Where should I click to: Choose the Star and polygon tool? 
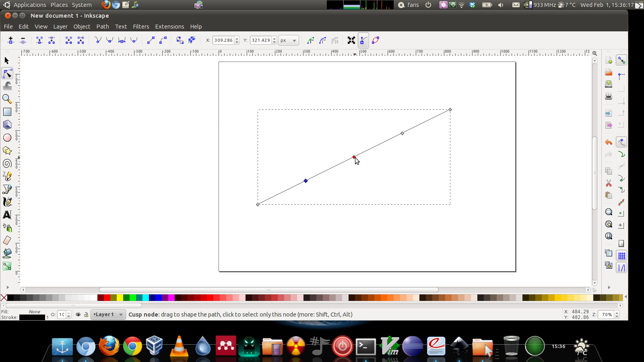[x=7, y=150]
